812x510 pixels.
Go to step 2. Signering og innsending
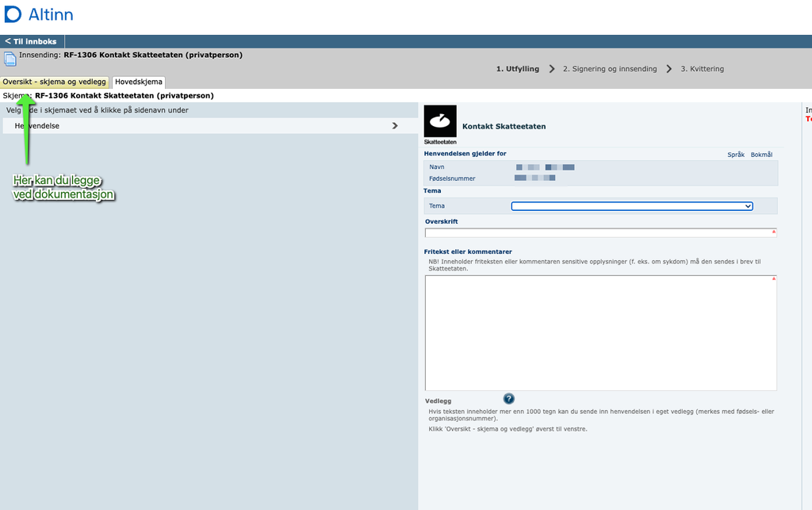click(609, 69)
